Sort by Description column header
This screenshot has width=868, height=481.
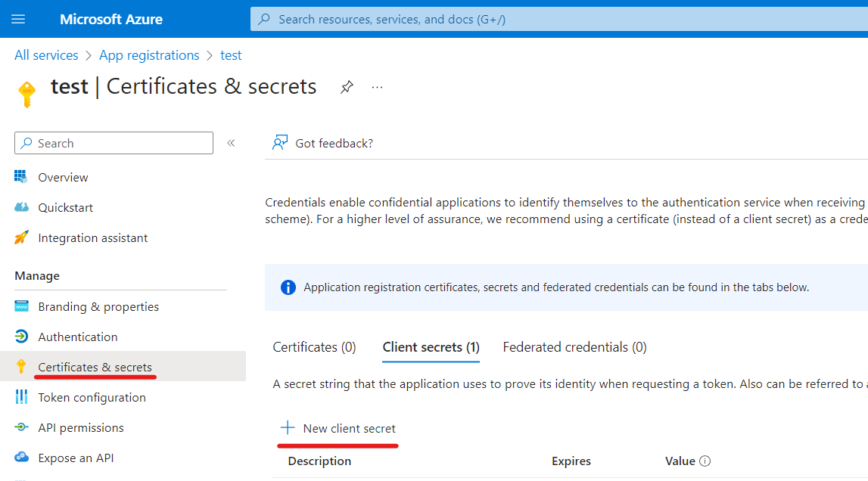[319, 461]
